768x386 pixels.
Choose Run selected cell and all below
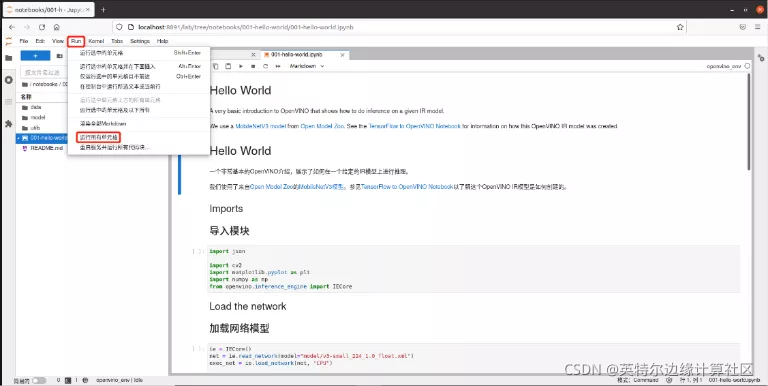pos(139,110)
